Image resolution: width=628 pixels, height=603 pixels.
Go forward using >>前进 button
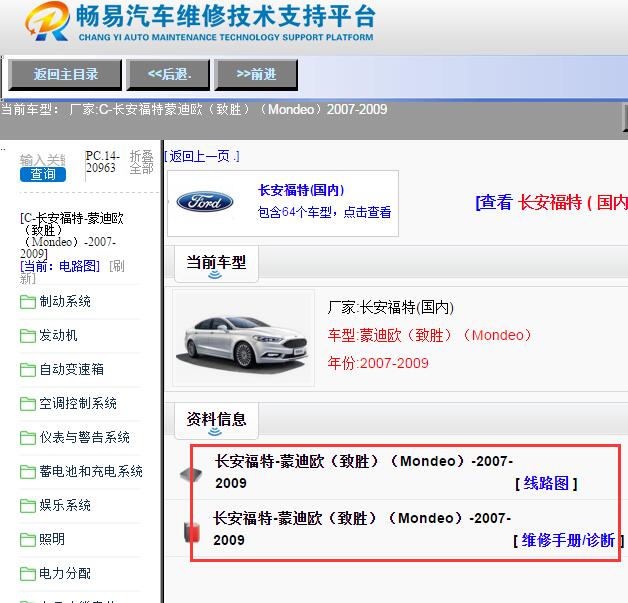[x=256, y=75]
